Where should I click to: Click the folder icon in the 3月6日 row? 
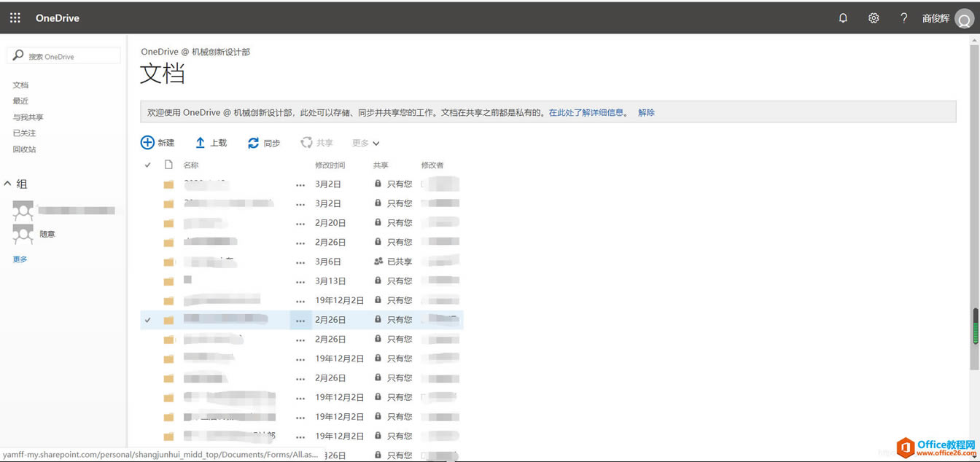click(x=168, y=262)
